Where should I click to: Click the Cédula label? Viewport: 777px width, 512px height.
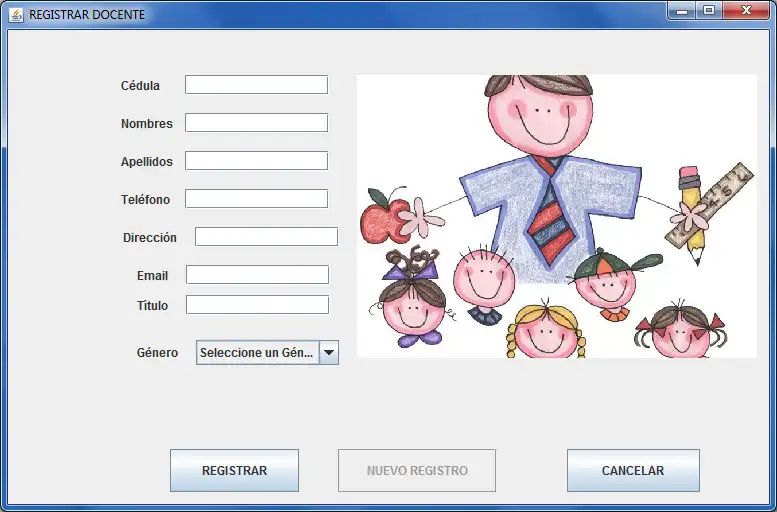140,86
